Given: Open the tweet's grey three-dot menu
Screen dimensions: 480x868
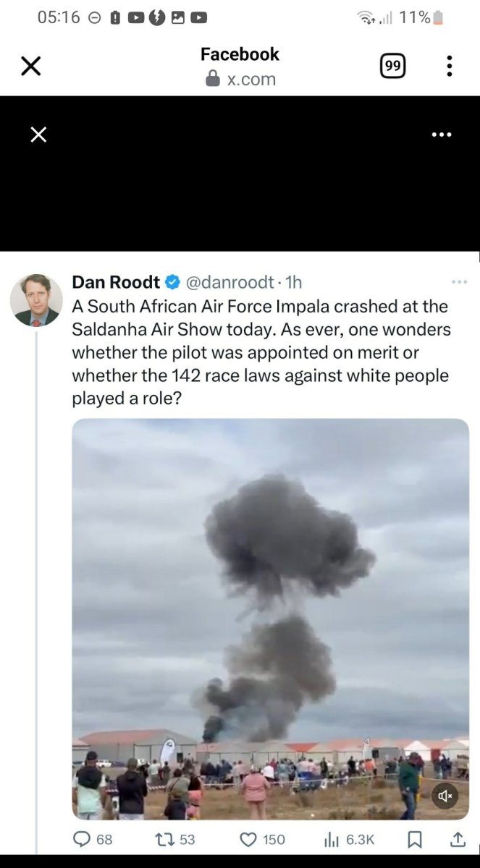Looking at the screenshot, I should point(459,282).
